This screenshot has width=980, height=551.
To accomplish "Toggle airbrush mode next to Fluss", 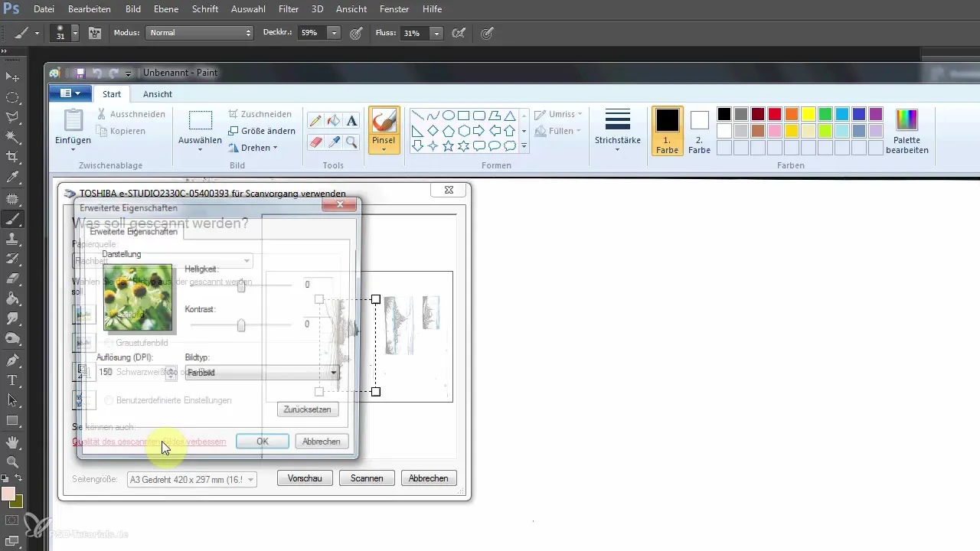I will click(459, 33).
